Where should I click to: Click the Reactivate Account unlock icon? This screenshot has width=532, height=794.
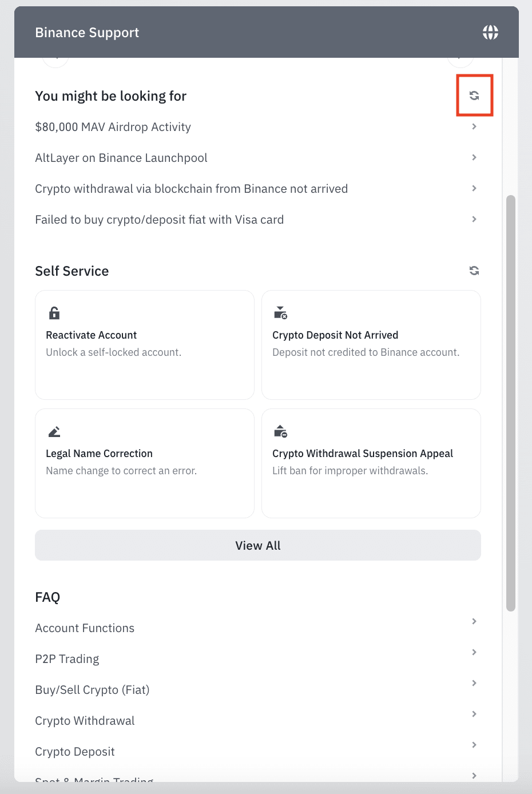(54, 313)
